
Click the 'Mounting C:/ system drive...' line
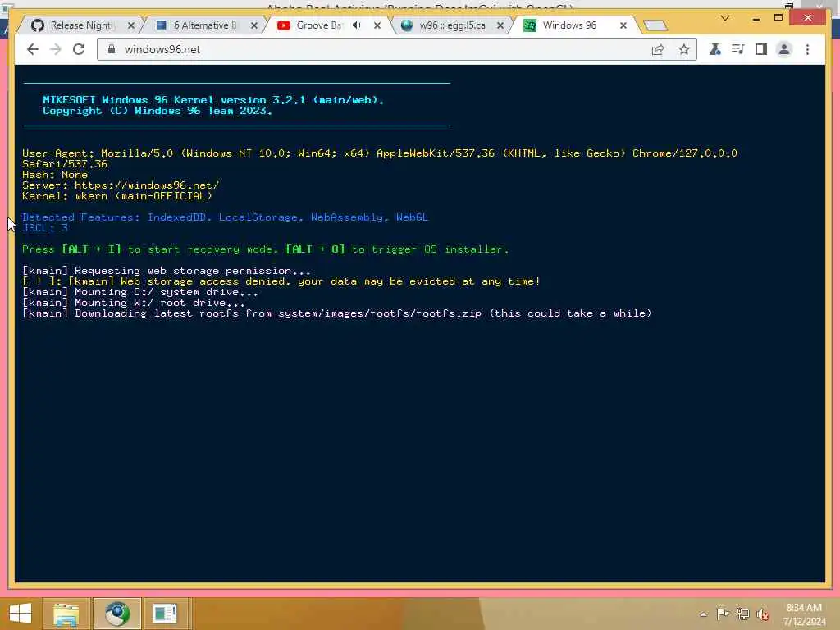(139, 292)
